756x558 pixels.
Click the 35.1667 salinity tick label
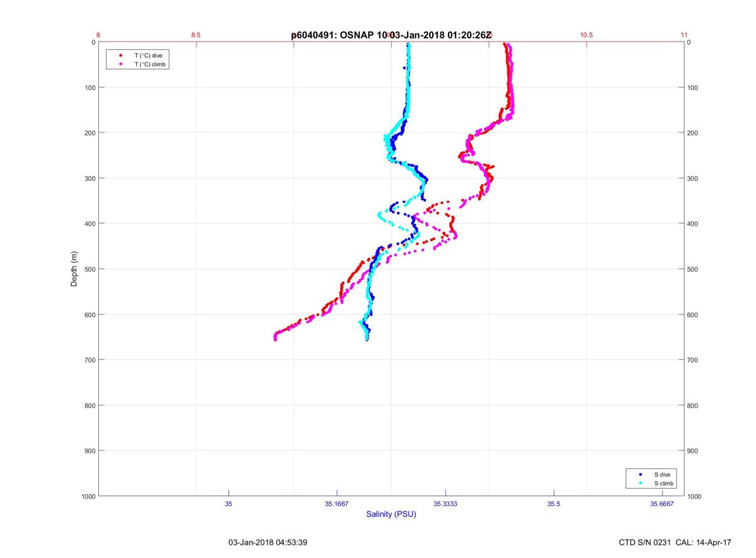(337, 504)
